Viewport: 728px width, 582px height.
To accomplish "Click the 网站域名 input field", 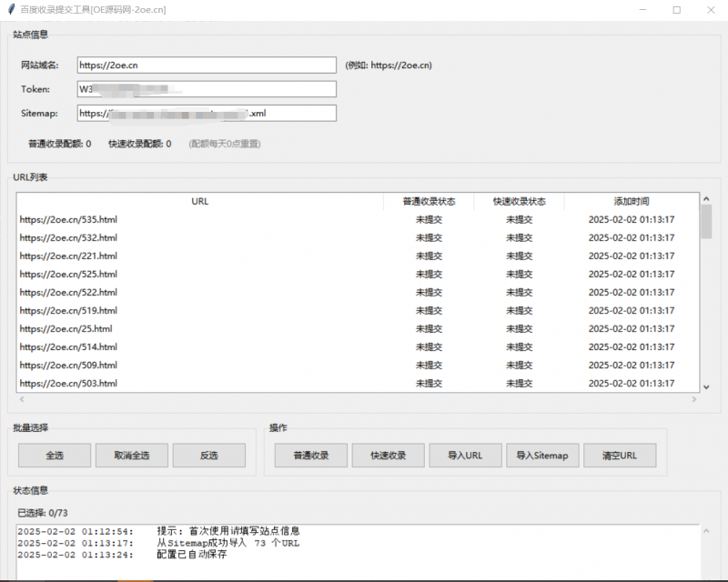I will click(x=205, y=65).
